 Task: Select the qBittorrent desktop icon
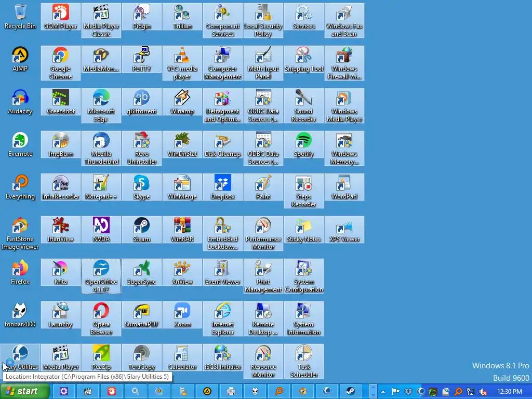(x=142, y=102)
